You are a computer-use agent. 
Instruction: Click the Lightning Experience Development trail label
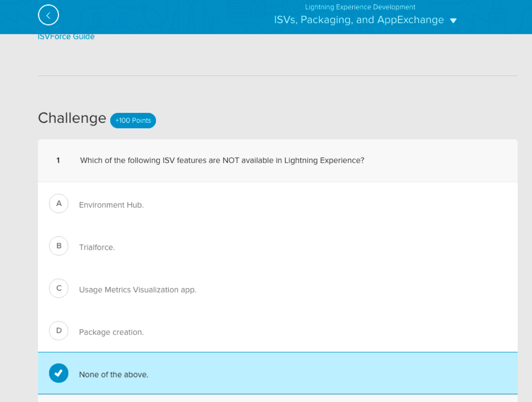pyautogui.click(x=360, y=7)
